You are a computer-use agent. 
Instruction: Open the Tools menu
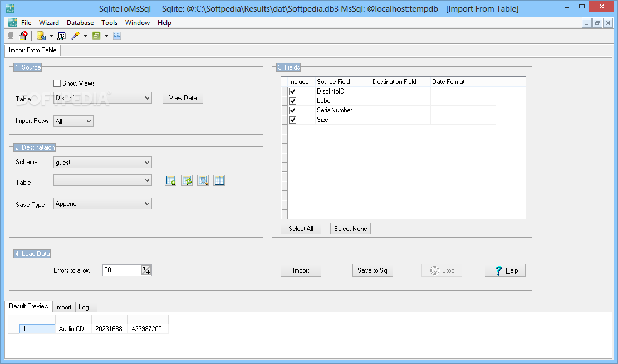point(109,23)
